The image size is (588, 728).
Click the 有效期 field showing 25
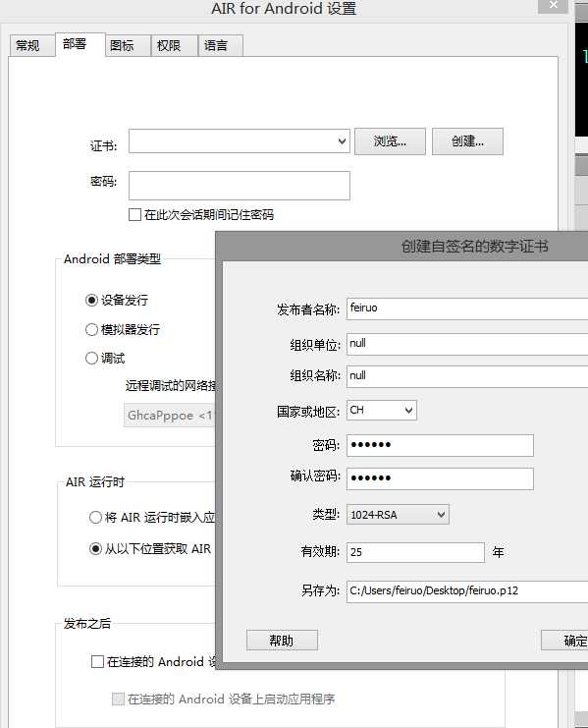415,552
